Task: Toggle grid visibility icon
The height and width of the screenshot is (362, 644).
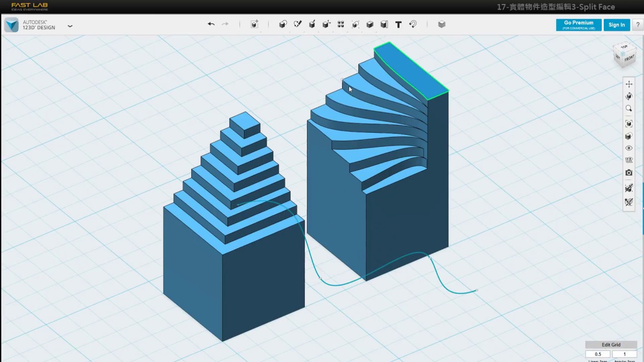Action: [629, 160]
